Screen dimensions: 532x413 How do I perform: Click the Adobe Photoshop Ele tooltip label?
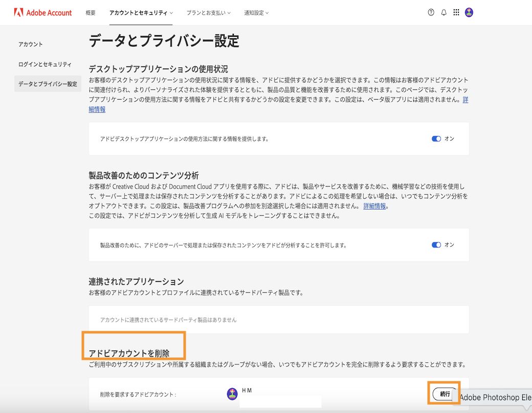[495, 397]
